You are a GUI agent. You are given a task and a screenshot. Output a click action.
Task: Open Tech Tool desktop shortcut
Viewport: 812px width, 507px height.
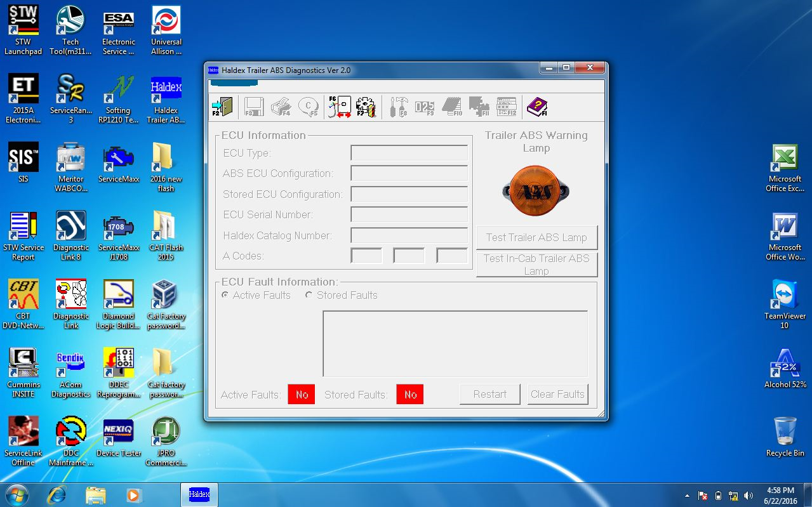70,30
